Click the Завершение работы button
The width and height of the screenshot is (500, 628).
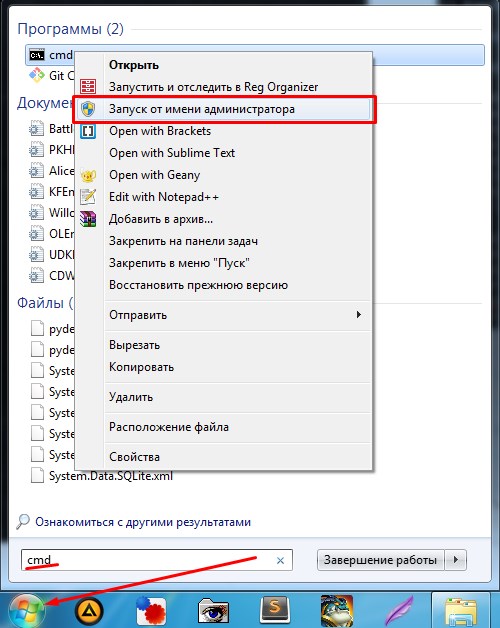380,560
